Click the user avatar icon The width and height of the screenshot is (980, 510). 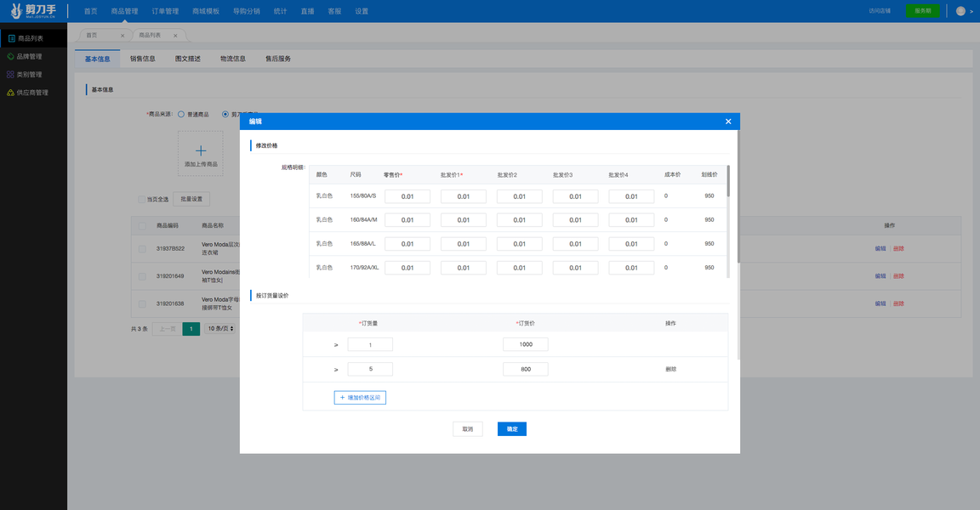click(x=960, y=10)
